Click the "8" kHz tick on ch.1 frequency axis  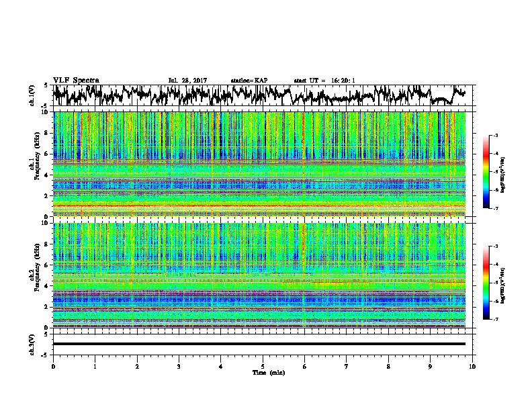(x=47, y=133)
